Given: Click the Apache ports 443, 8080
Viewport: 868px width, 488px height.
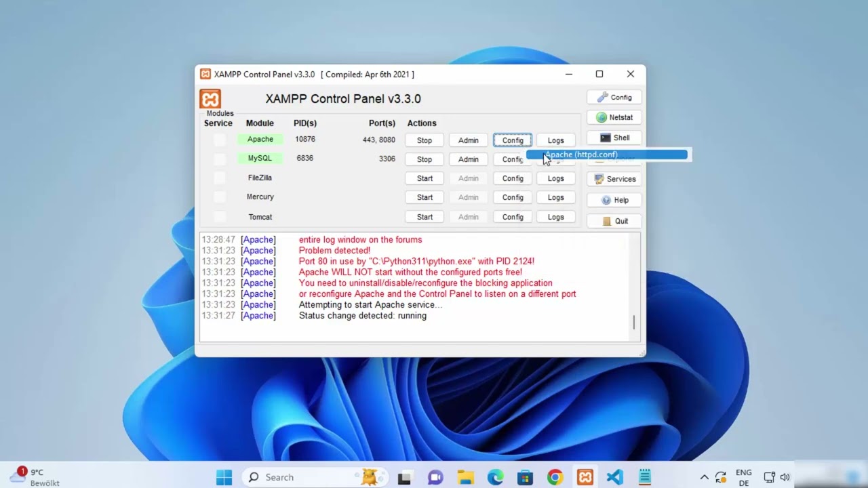Looking at the screenshot, I should (x=378, y=140).
